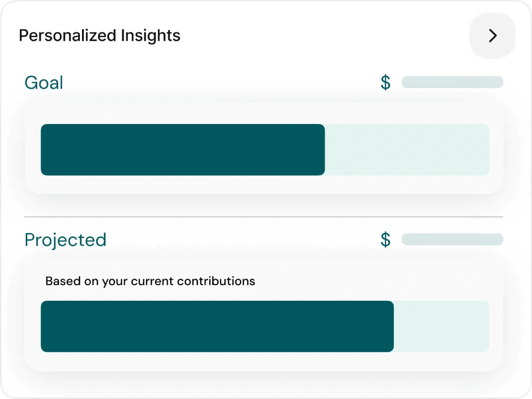Click the Goal amount placeholder bar
The width and height of the screenshot is (532, 399).
point(453,82)
